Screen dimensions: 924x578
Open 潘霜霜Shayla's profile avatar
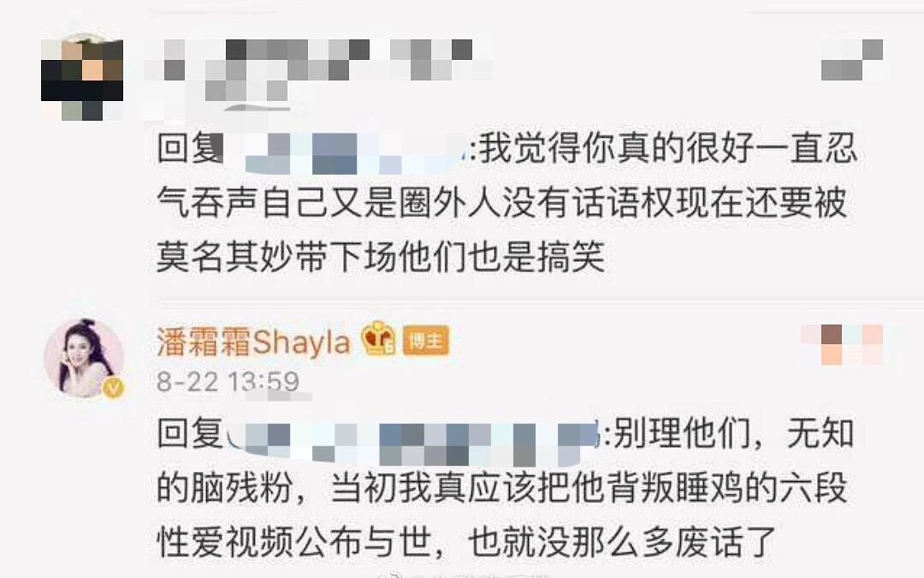pyautogui.click(x=83, y=358)
